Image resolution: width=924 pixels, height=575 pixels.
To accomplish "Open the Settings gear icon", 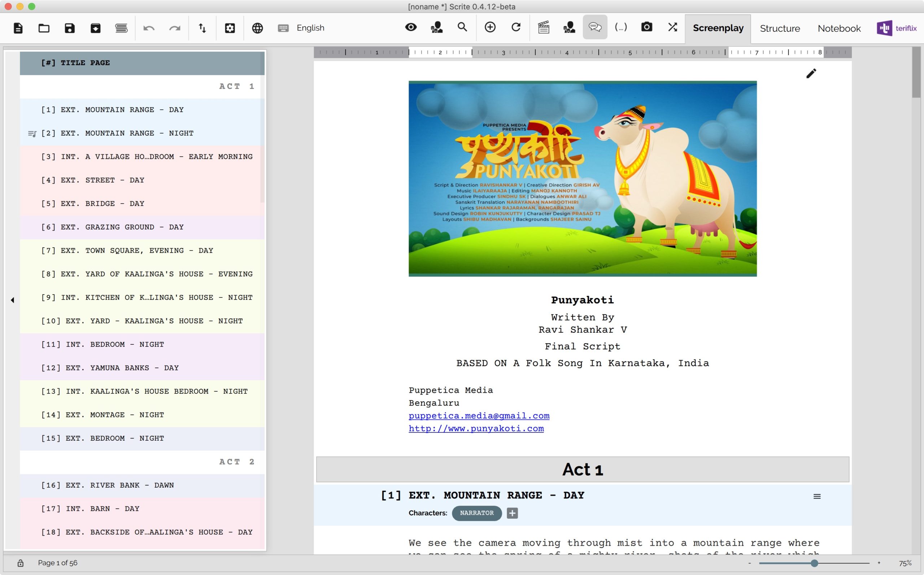I will tap(230, 28).
